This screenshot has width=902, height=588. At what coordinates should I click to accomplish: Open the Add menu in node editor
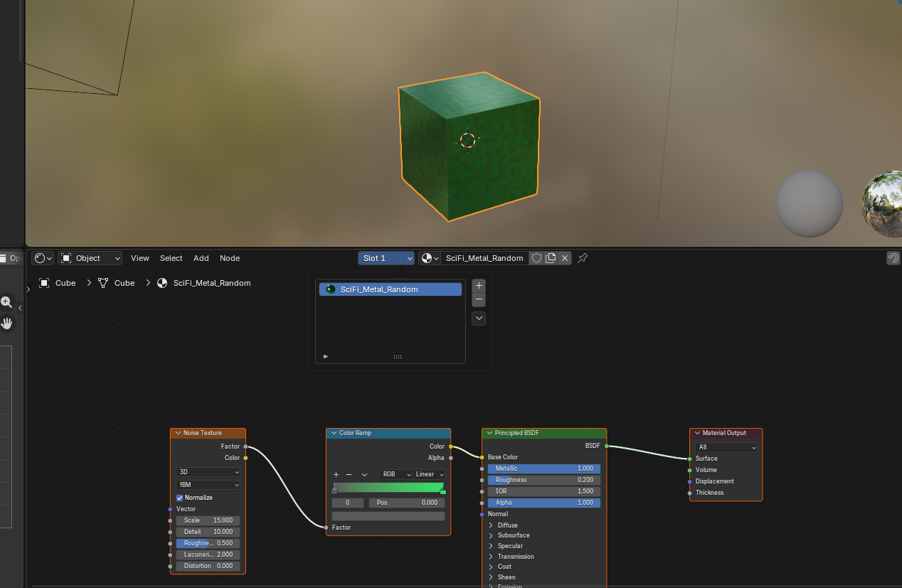201,258
